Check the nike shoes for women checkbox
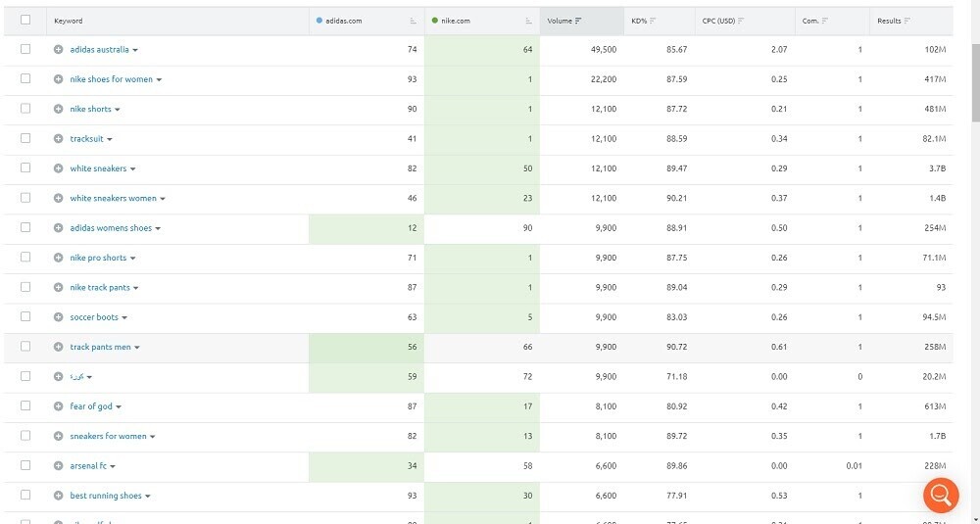 (25, 78)
